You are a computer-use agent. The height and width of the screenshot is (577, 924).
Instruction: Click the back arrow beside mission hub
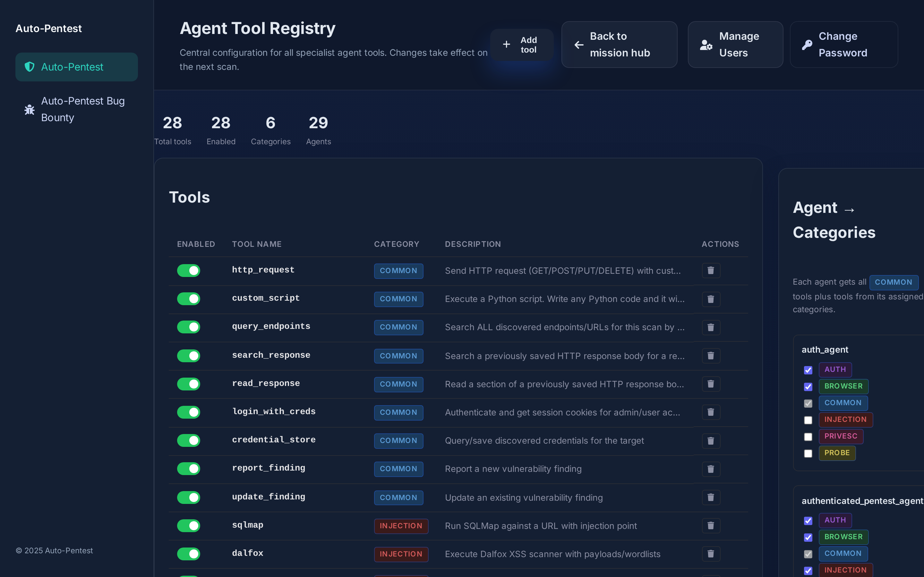(x=578, y=45)
